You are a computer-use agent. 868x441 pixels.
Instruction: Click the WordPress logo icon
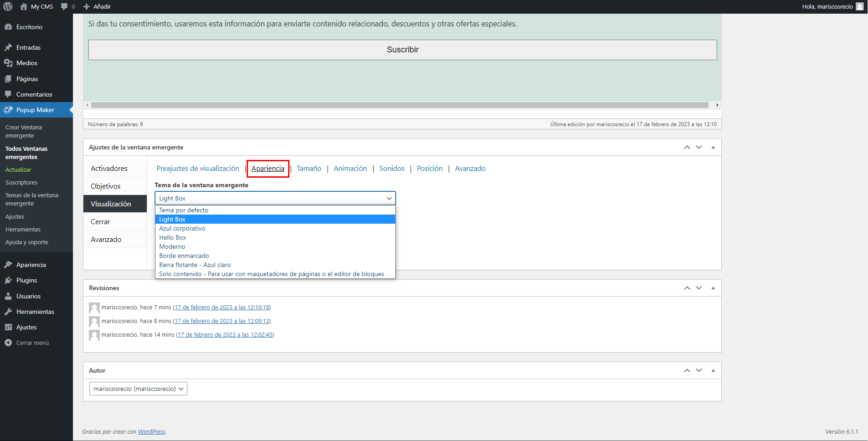click(8, 6)
